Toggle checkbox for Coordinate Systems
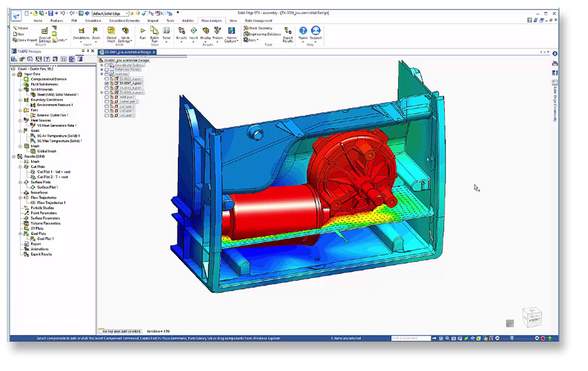 click(x=107, y=65)
